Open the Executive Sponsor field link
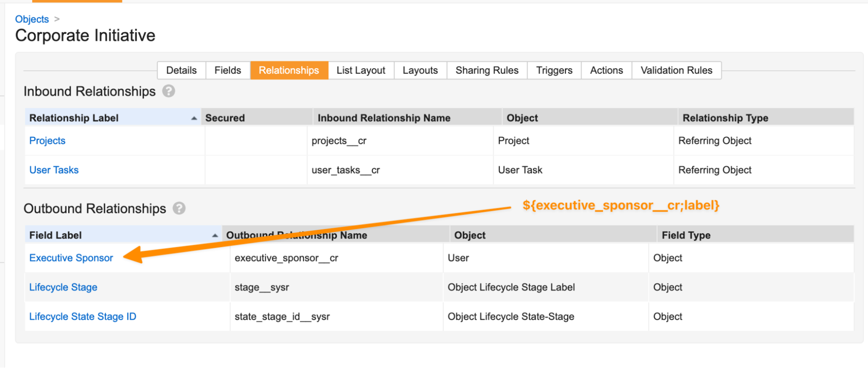Viewport: 868px width, 368px height. click(71, 258)
